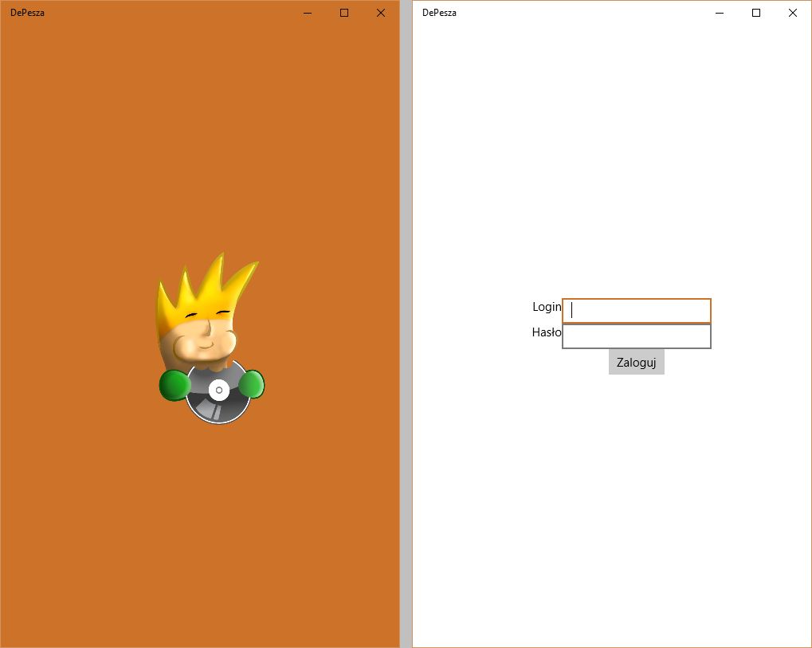Click the mascot logo holding a disc
Image resolution: width=812 pixels, height=648 pixels.
[210, 339]
